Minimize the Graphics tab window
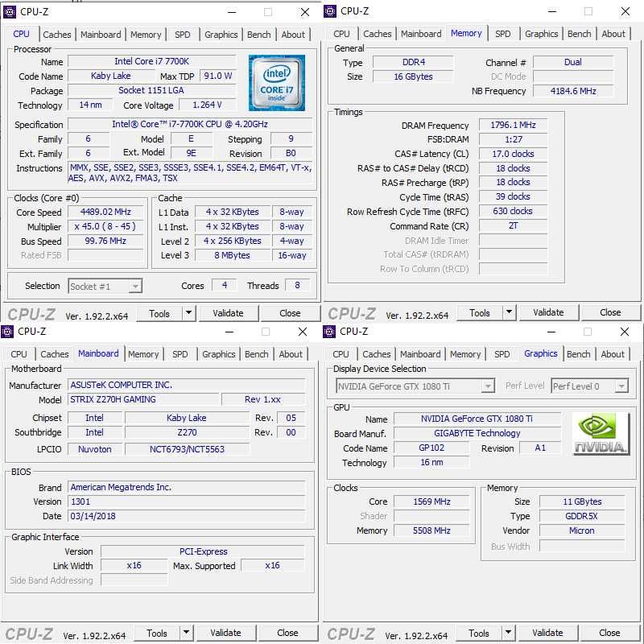The height and width of the screenshot is (644, 644). coord(551,332)
